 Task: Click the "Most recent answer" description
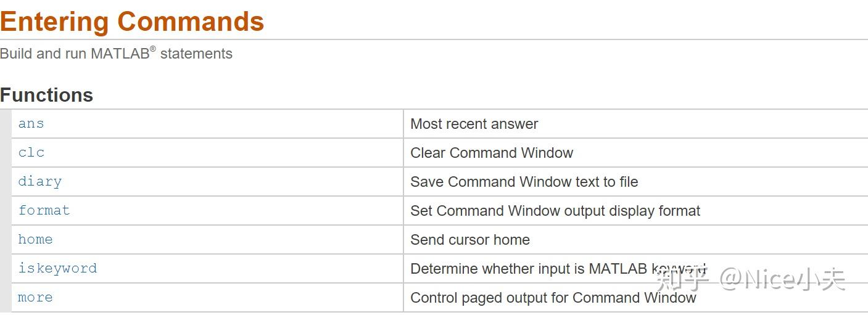pyautogui.click(x=474, y=124)
